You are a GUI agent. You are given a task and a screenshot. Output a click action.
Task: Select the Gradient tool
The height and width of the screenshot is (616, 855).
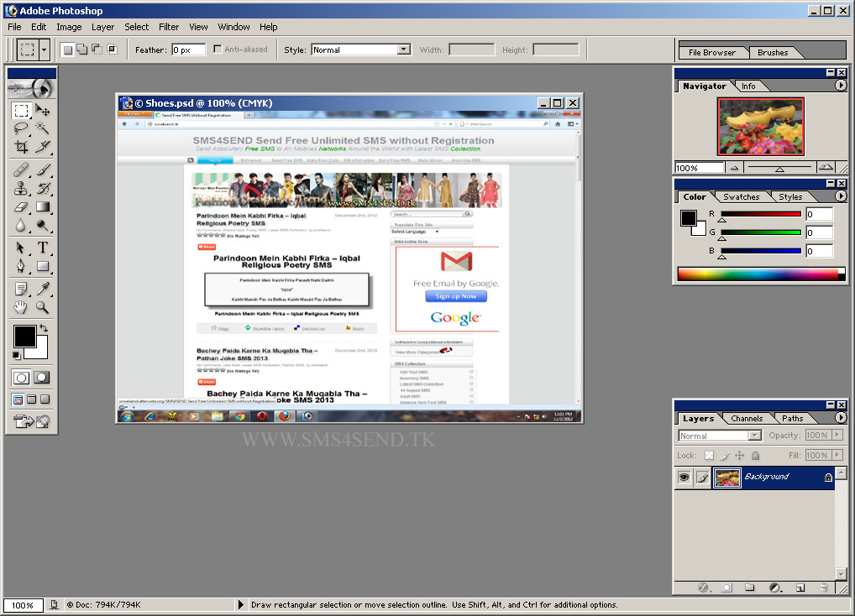[x=43, y=207]
